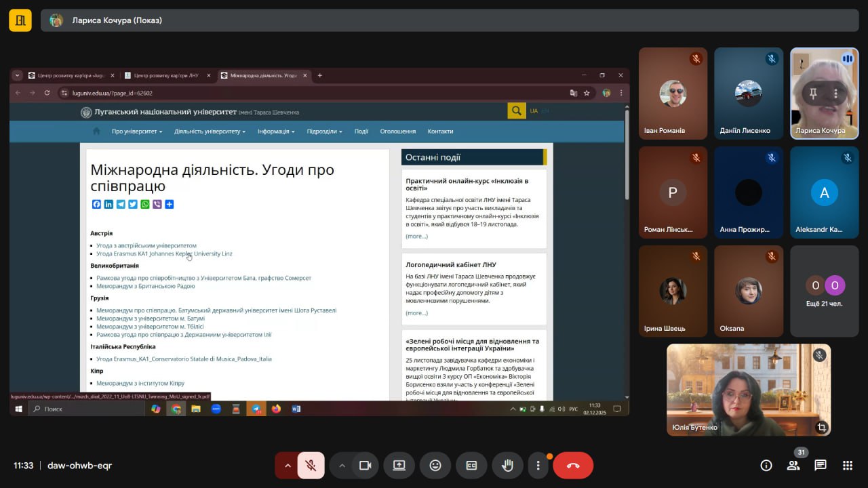This screenshot has width=868, height=488.
Task: Pin Лариса Кочура's video tile
Action: (x=813, y=94)
